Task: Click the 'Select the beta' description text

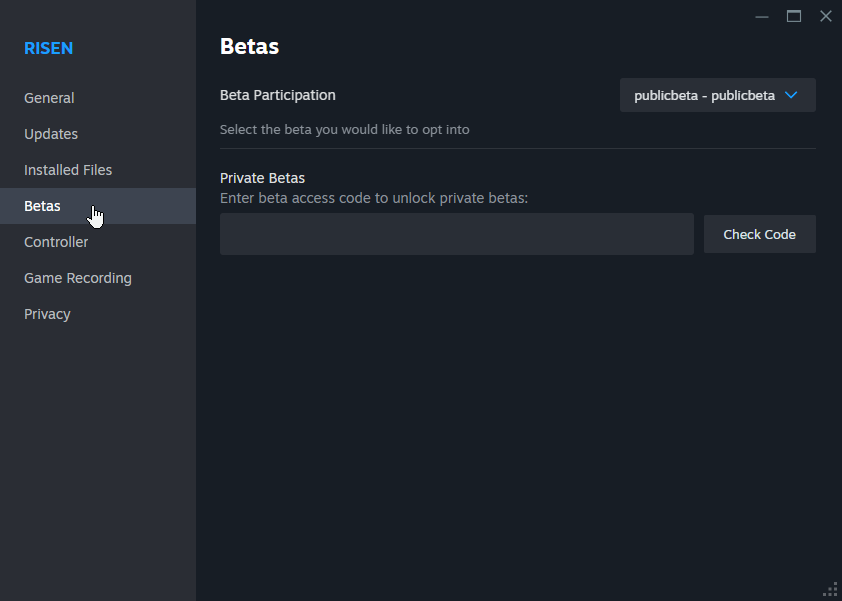Action: (x=344, y=129)
